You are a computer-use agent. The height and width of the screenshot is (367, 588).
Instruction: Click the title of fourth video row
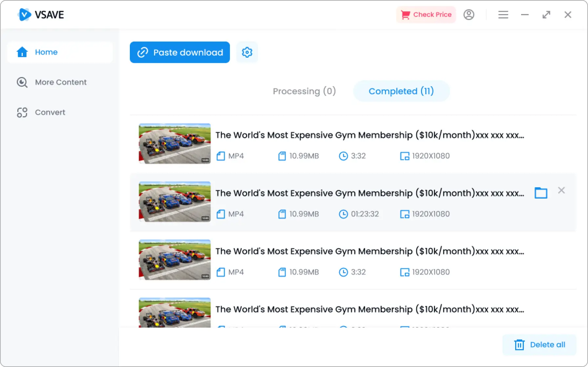pos(370,309)
